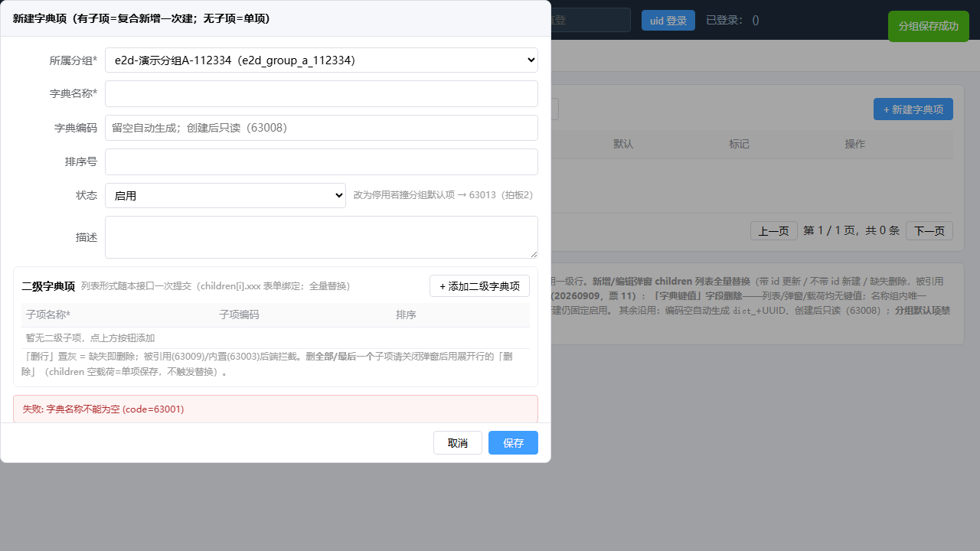Click the 操作 column header
Image resolution: width=980 pixels, height=551 pixels.
(855, 144)
